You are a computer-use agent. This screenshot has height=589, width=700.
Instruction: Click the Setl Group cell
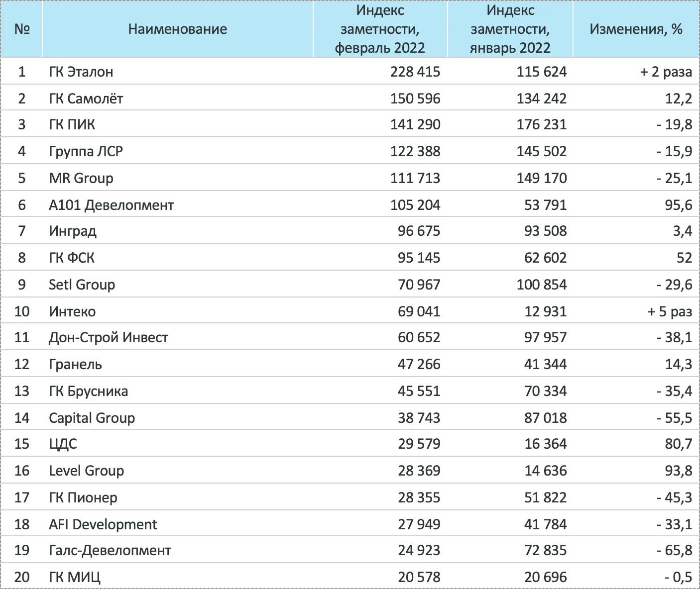(82, 285)
